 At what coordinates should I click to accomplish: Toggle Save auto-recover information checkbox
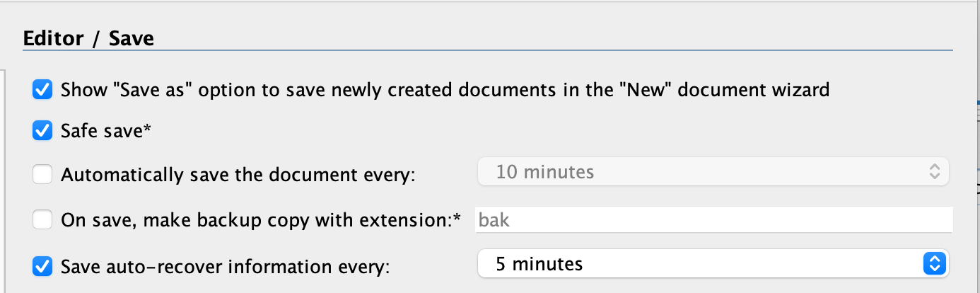tap(43, 266)
